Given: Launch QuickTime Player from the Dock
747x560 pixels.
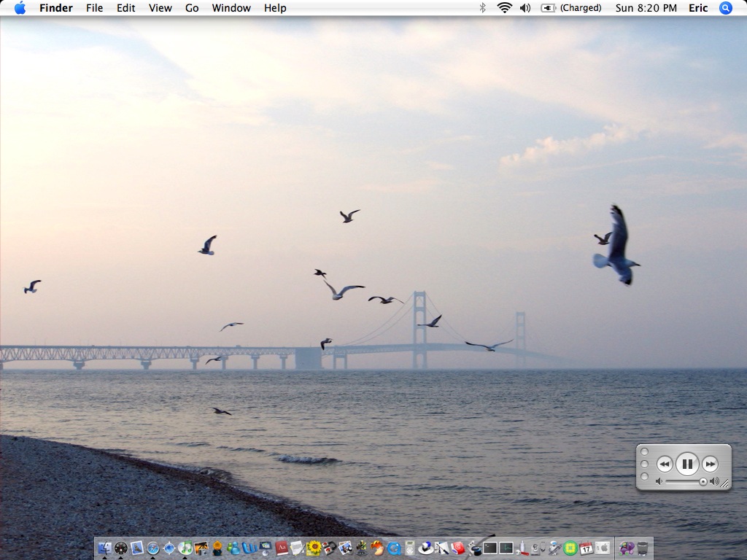Looking at the screenshot, I should pos(394,548).
